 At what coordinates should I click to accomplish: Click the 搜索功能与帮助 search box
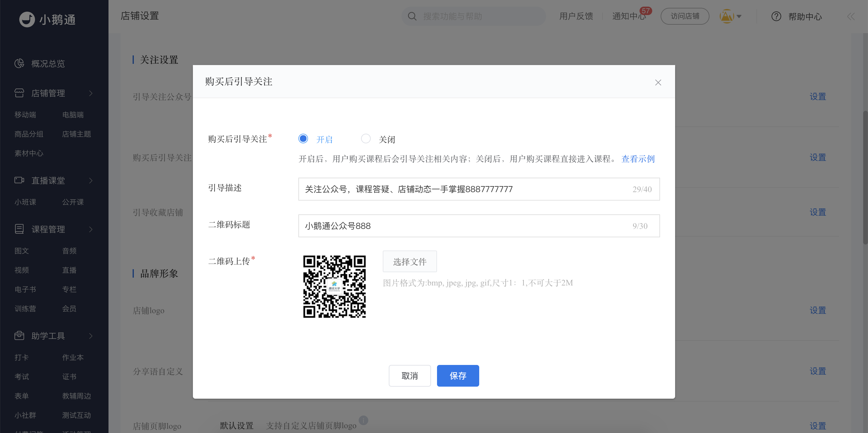(x=473, y=16)
